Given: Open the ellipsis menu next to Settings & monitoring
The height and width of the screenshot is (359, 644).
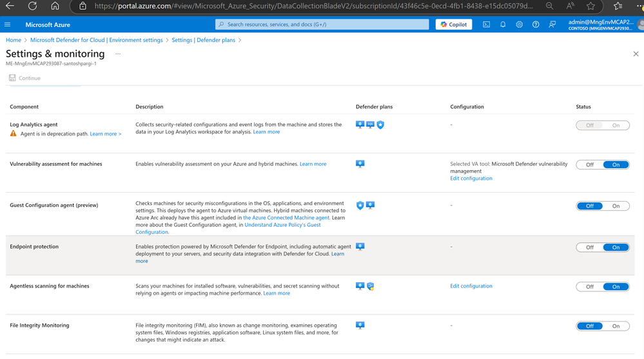Looking at the screenshot, I should [x=118, y=53].
